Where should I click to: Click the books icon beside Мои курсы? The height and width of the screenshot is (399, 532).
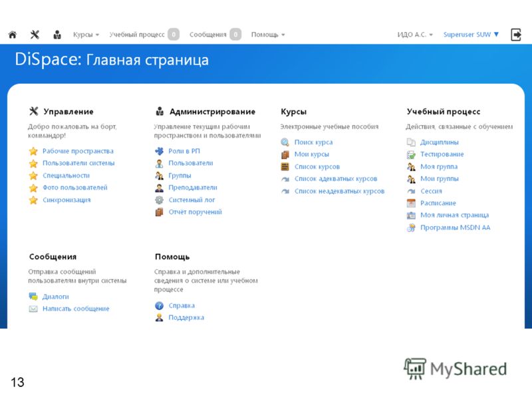pyautogui.click(x=285, y=154)
